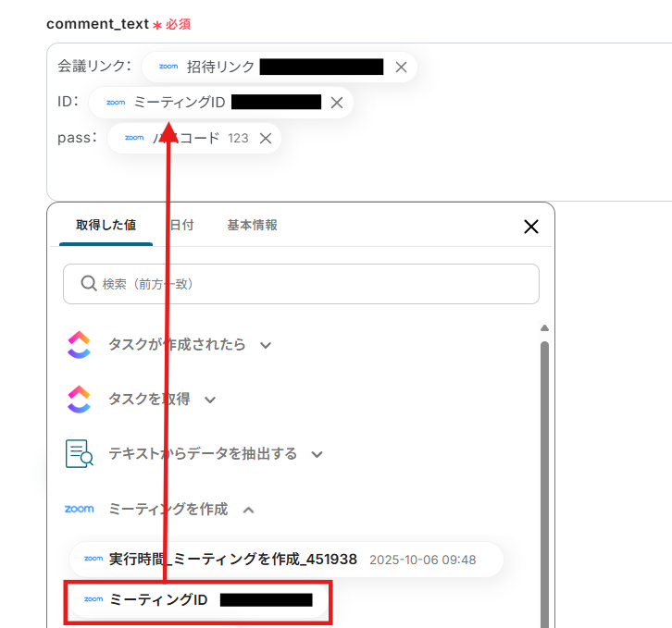Viewport: 672px width, 628px height.
Task: Collapse the ミーティングを作成 section
Action: click(x=249, y=510)
